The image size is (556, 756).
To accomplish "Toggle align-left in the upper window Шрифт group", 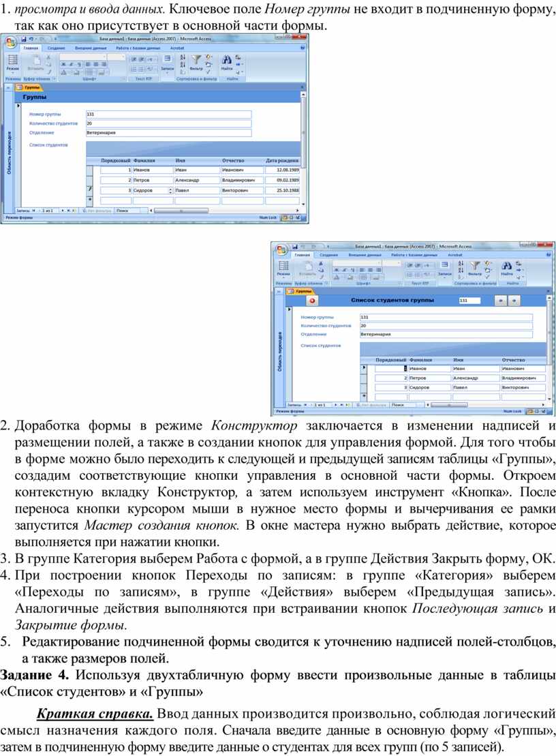I will 88,64.
